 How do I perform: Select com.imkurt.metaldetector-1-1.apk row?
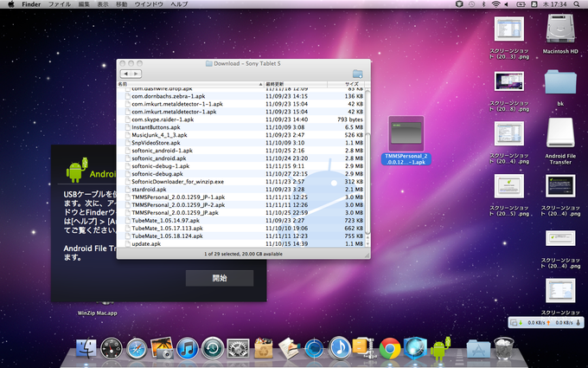pyautogui.click(x=240, y=104)
